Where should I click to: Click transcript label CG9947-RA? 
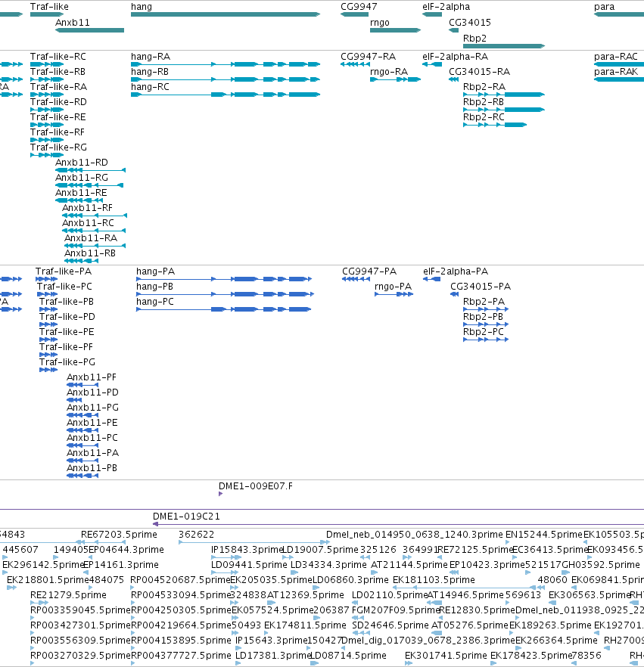[x=369, y=57]
